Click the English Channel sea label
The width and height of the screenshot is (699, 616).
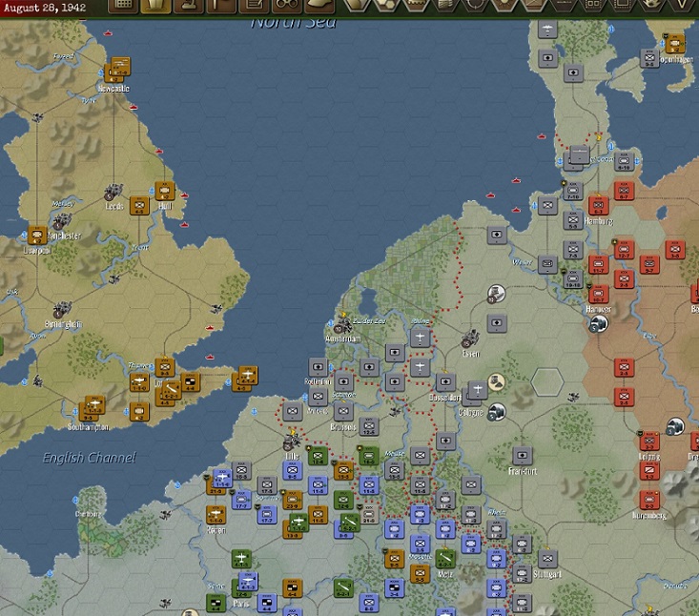point(89,458)
